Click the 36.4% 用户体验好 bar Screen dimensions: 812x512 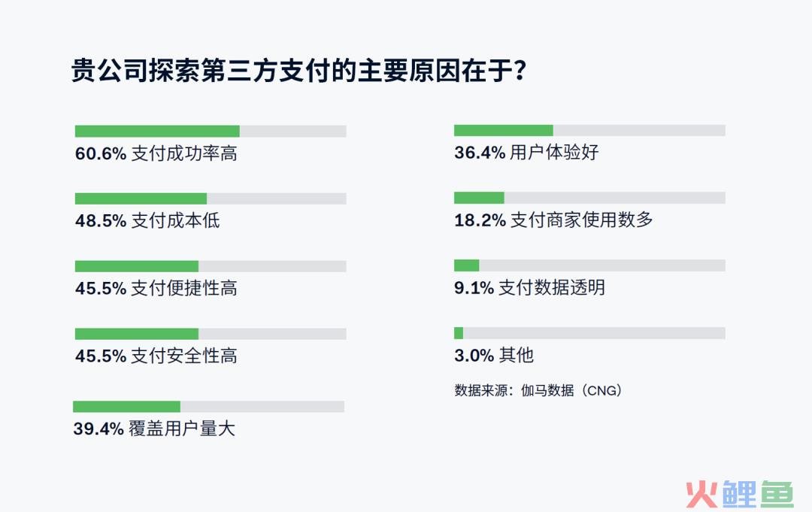[589, 131]
